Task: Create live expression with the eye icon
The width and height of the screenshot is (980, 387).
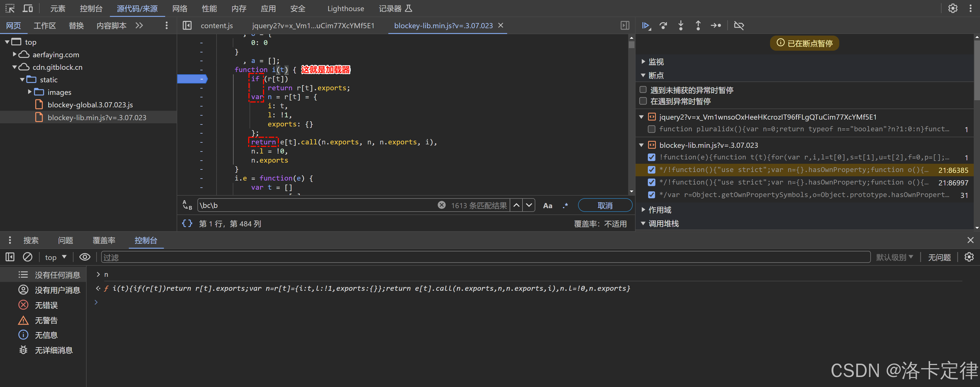Action: pos(84,257)
